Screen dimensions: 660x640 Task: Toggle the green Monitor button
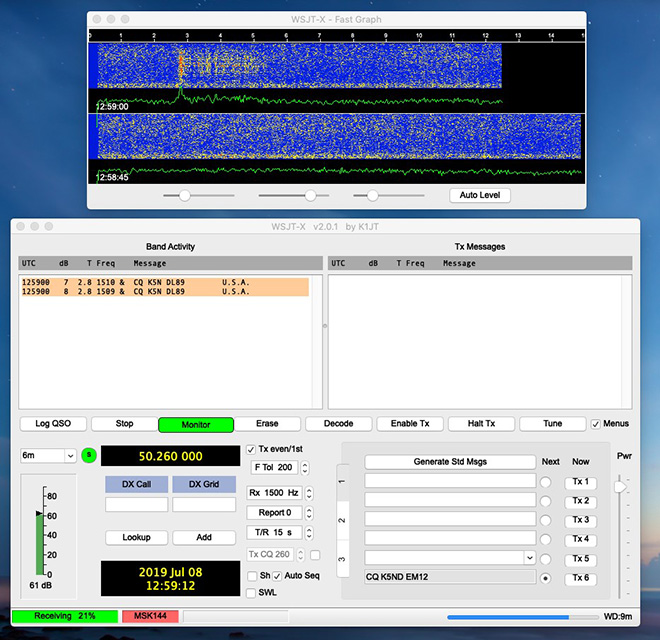[x=196, y=424]
